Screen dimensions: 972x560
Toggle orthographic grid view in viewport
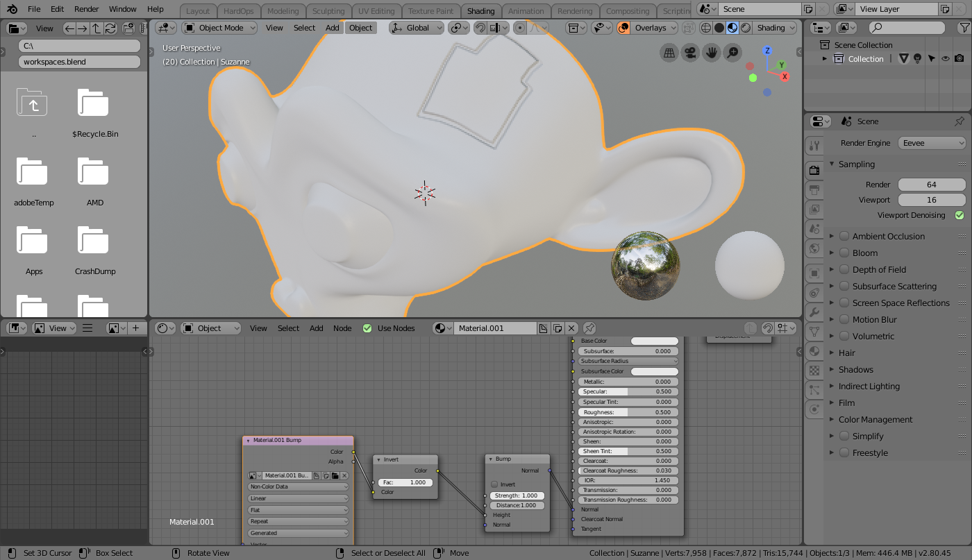point(669,53)
